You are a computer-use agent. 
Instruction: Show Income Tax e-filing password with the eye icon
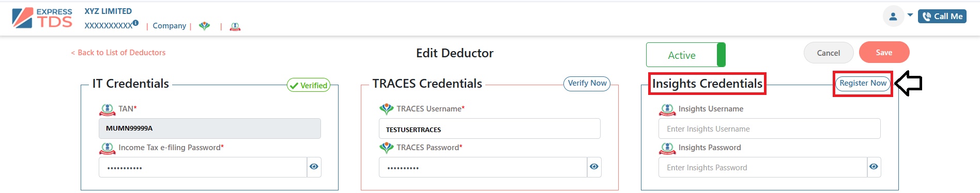[x=314, y=167]
